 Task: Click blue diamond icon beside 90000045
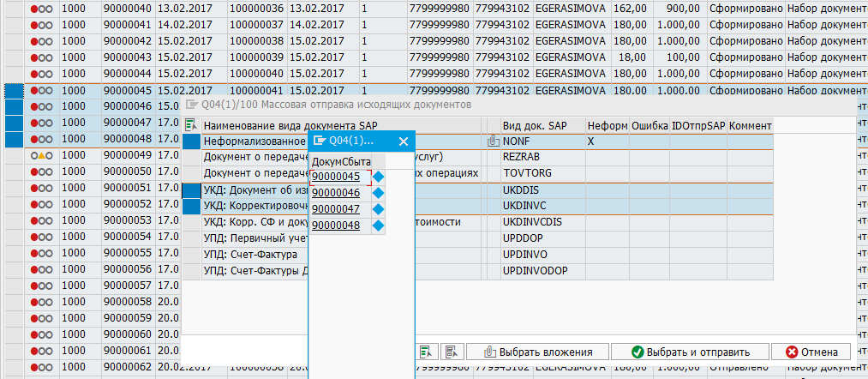pos(378,177)
